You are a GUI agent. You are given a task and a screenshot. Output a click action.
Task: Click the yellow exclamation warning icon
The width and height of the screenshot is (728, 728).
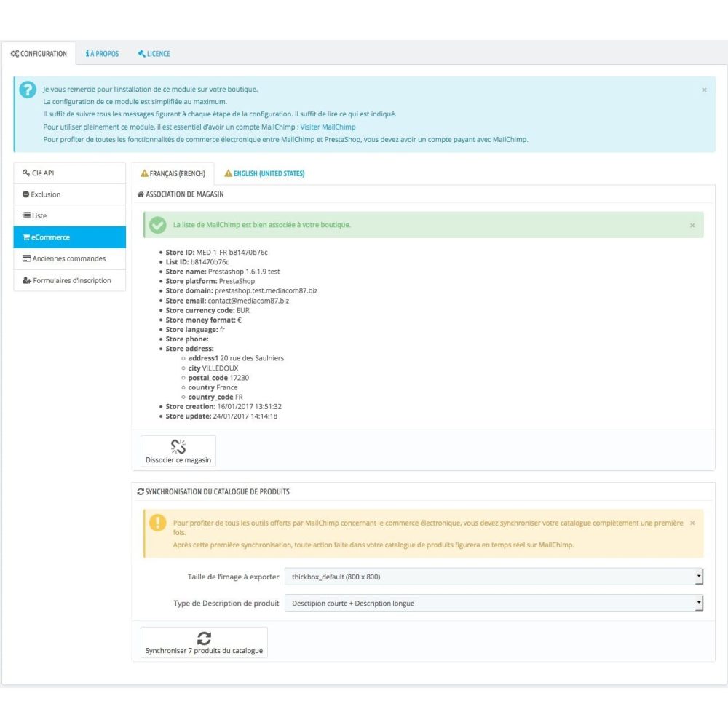click(157, 522)
